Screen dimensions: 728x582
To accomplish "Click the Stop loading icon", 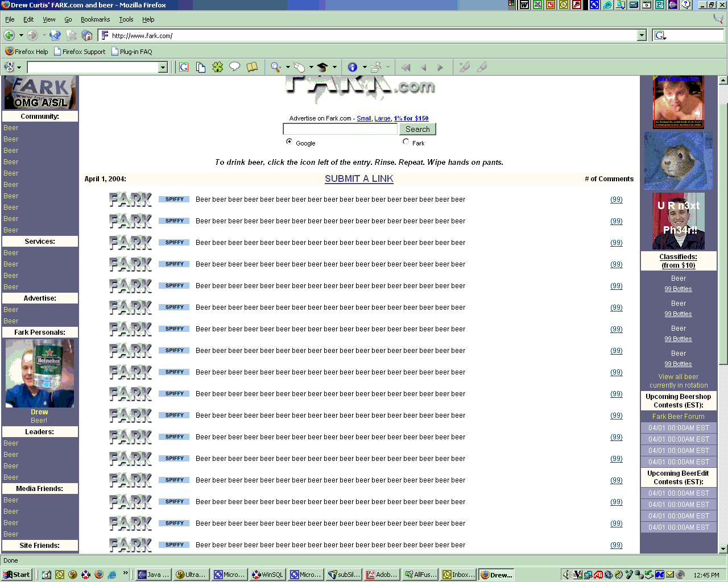I will click(x=71, y=35).
